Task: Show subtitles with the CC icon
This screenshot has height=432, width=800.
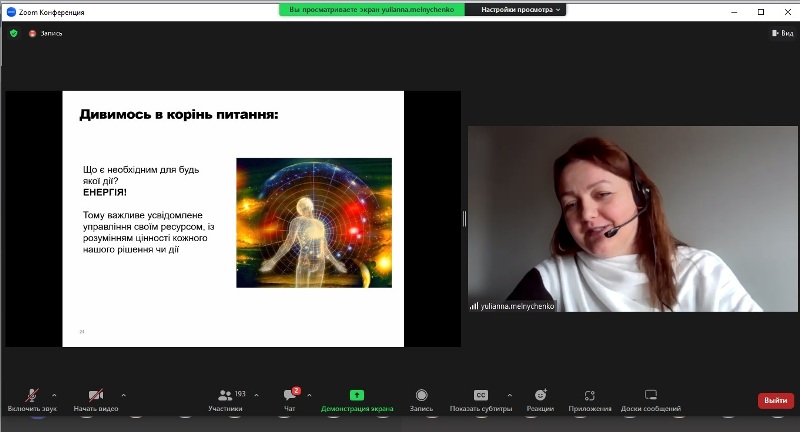Action: [480, 395]
